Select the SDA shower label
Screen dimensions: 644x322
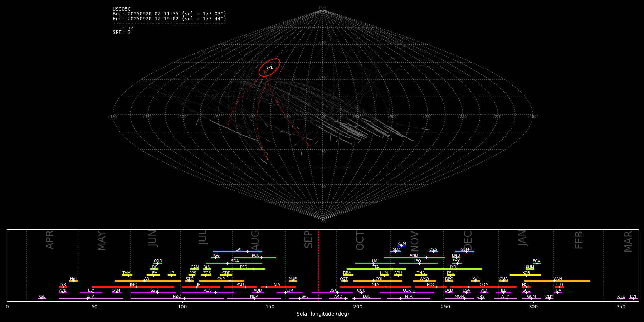coord(235,261)
